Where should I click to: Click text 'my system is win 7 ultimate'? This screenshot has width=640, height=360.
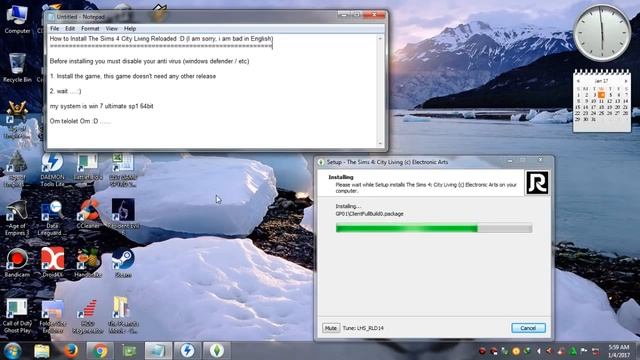point(102,106)
